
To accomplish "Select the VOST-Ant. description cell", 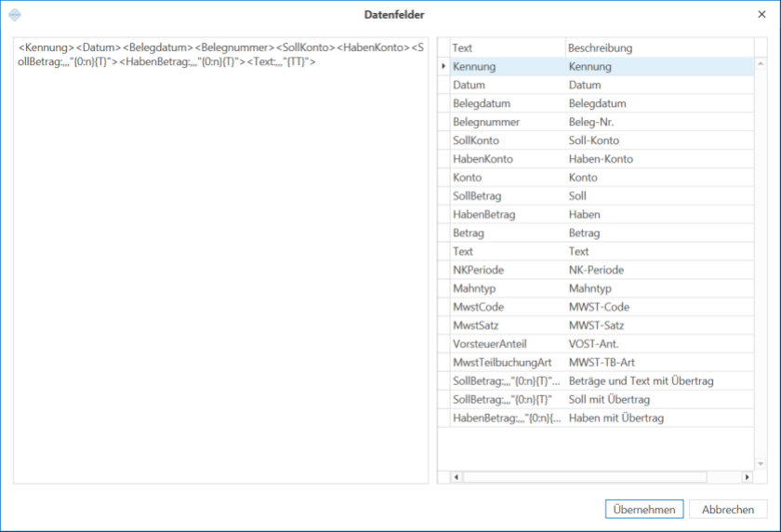I will (660, 343).
